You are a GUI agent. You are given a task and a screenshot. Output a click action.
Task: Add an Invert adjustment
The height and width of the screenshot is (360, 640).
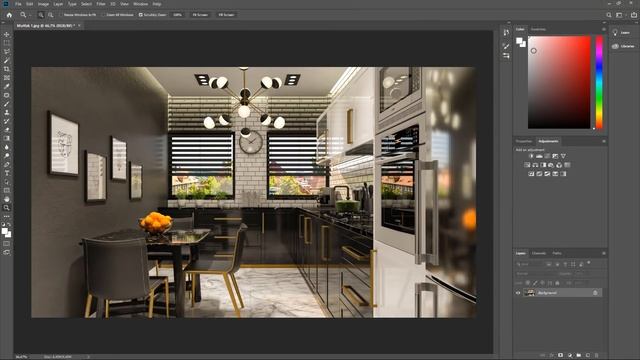click(x=531, y=174)
